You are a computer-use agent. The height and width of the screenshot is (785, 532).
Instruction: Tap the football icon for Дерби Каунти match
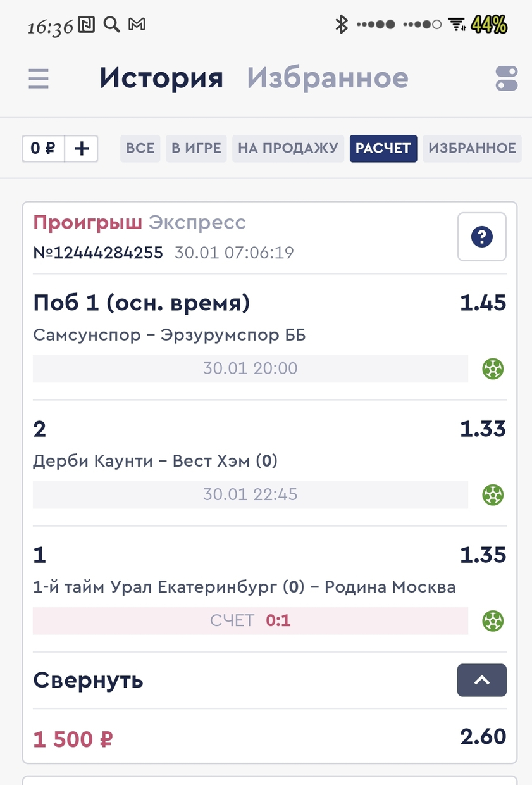493,494
